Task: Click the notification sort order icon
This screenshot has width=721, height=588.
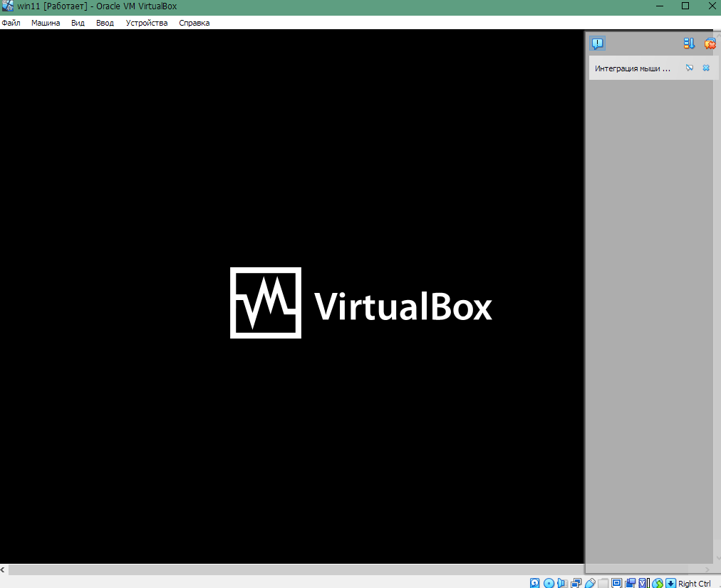Action: [689, 43]
